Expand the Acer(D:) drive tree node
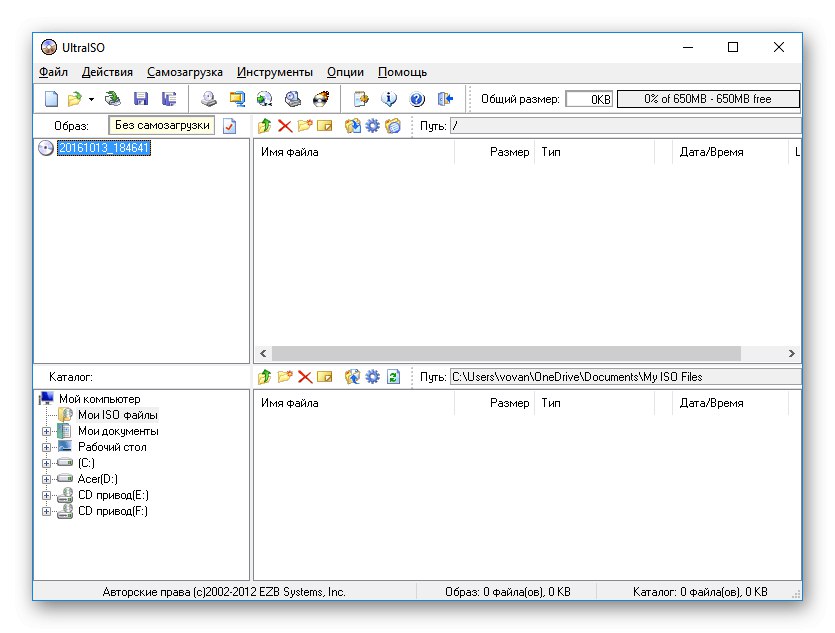Image resolution: width=835 pixels, height=633 pixels. (46, 479)
